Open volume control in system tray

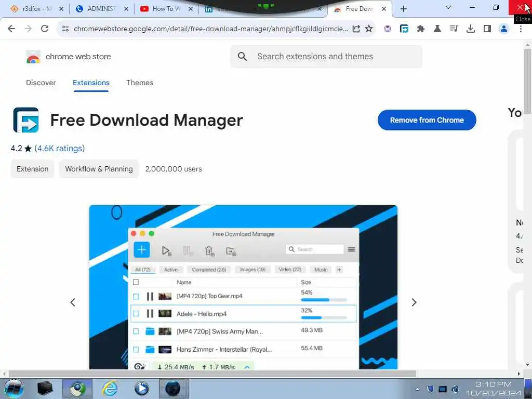pyautogui.click(x=455, y=389)
